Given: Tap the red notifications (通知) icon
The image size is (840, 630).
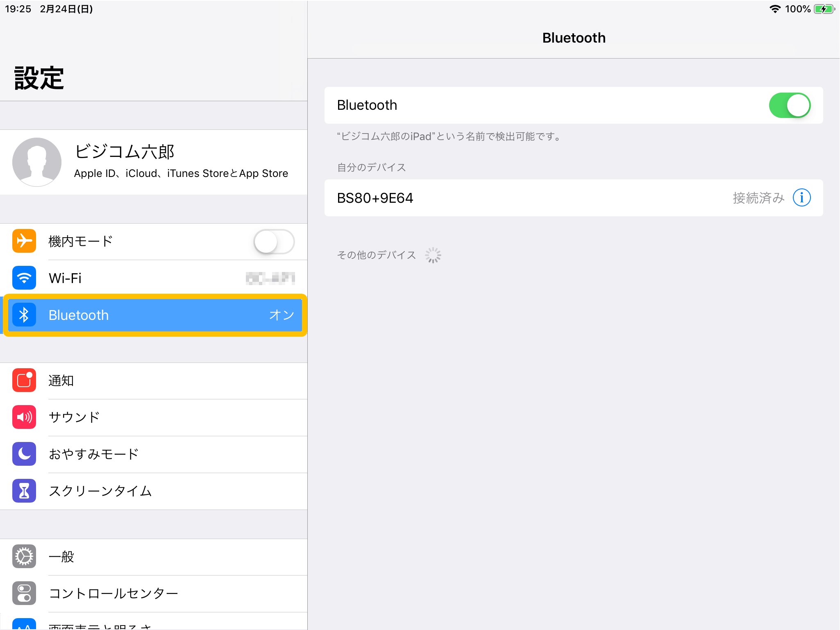Looking at the screenshot, I should tap(24, 381).
